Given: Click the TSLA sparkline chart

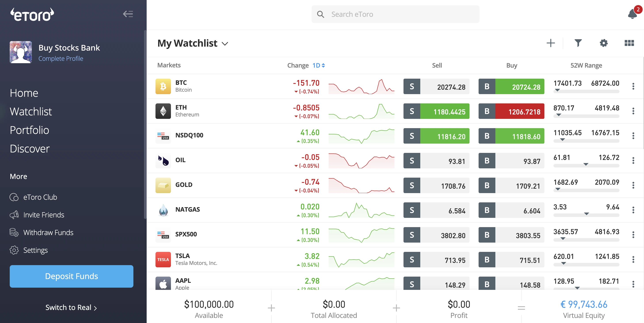Looking at the screenshot, I should [x=361, y=260].
